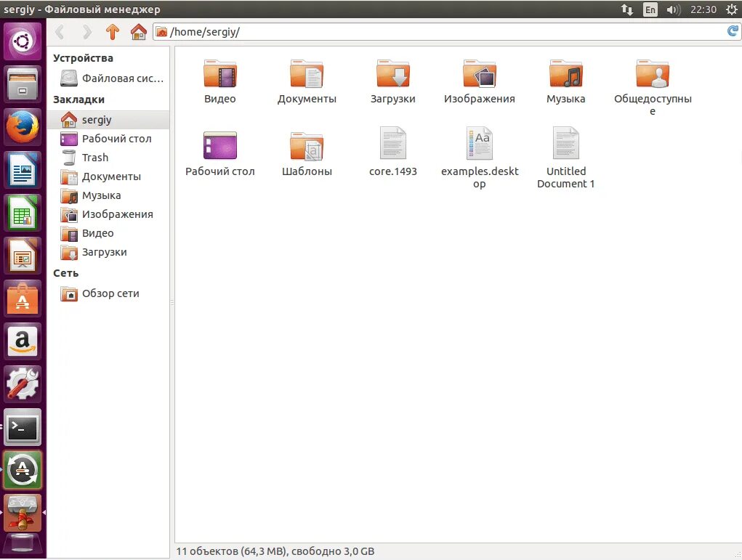The width and height of the screenshot is (742, 560).
Task: Open System Settings from the launcher
Action: [x=23, y=384]
